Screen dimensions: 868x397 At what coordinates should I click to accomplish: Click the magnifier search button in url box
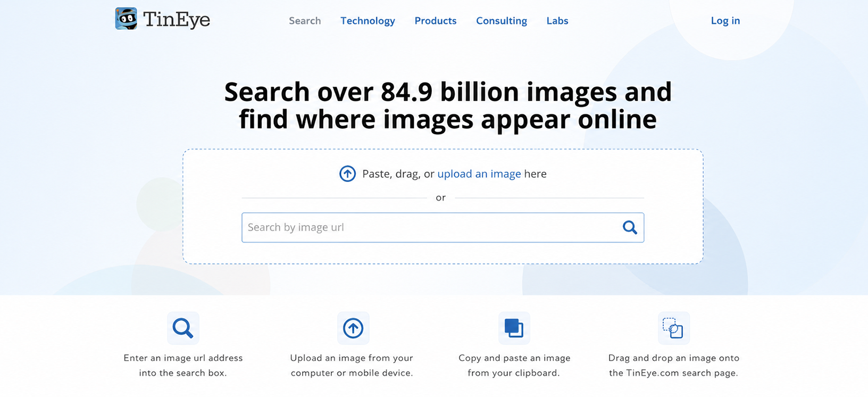coord(630,227)
